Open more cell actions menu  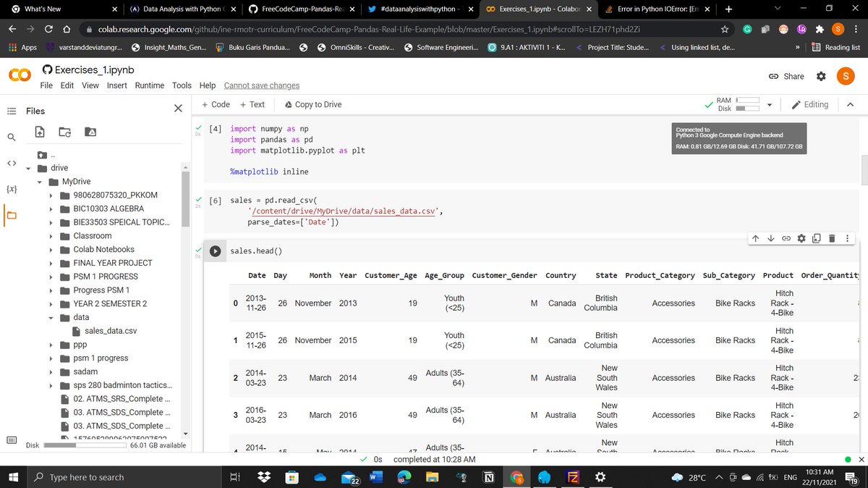coord(846,238)
